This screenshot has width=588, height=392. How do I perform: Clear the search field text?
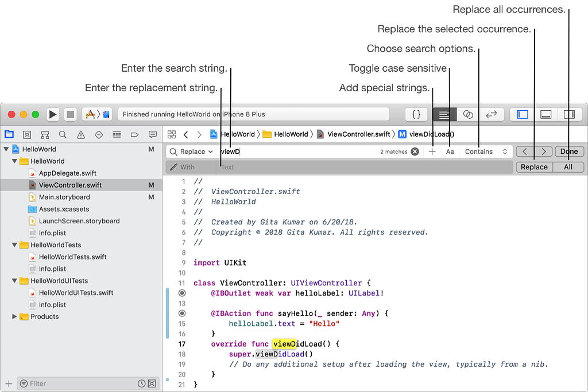pos(415,152)
